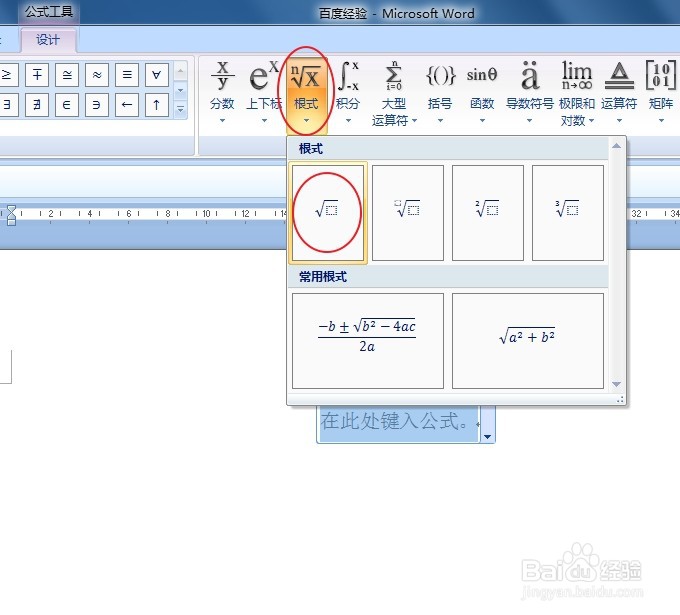Insert the greater-than-or-equal ≥ symbol
Screen dimensions: 680x615
(x=8, y=75)
